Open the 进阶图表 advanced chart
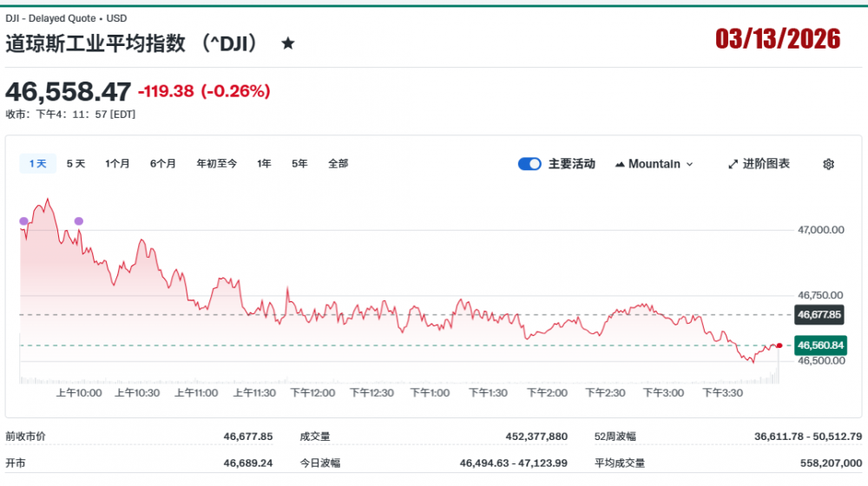This screenshot has width=868, height=486. (x=759, y=164)
